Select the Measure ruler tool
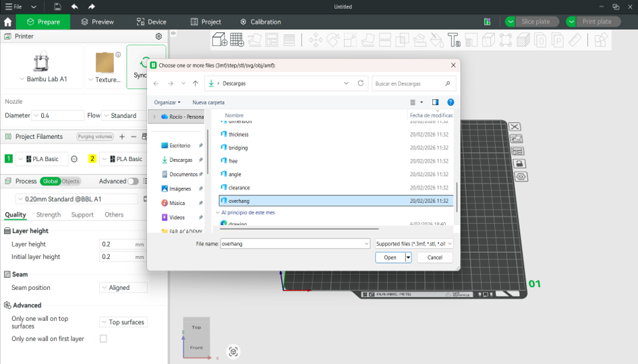Viewport: 638px width, 364px height. [575, 40]
